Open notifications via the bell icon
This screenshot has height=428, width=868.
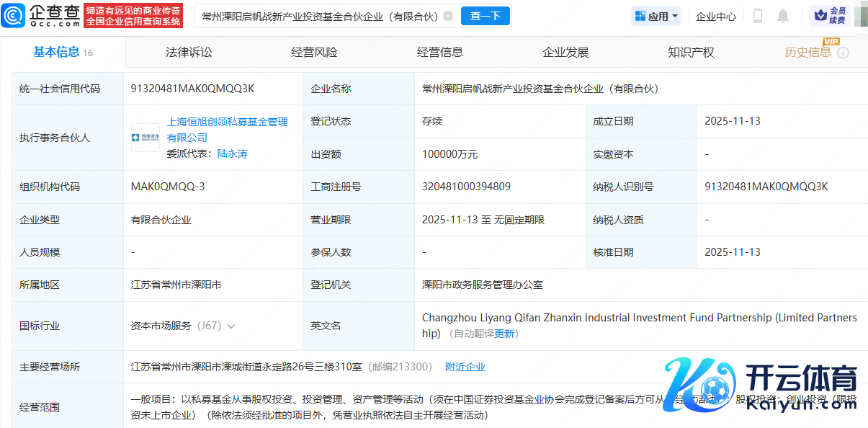pyautogui.click(x=783, y=16)
